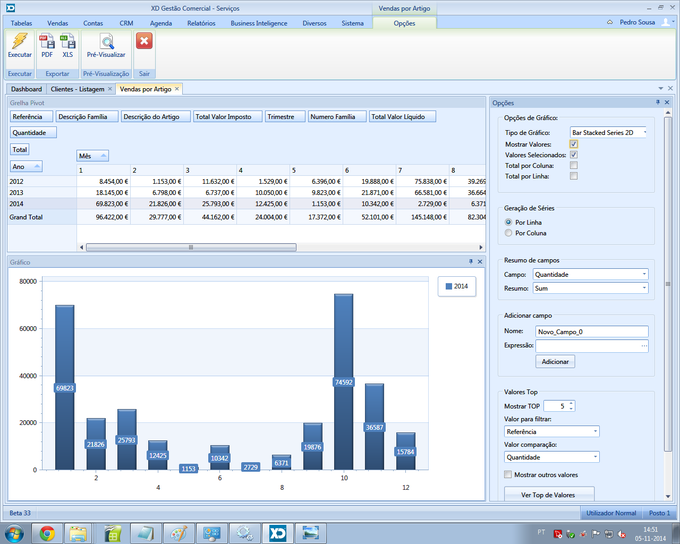Enable the Total por Coluna checkbox
Image resolution: width=680 pixels, height=544 pixels.
point(574,165)
